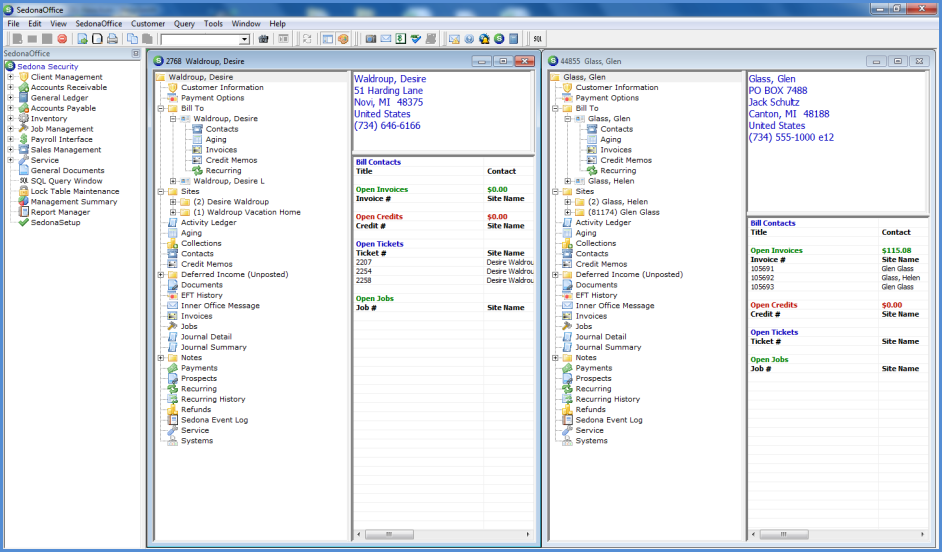Click the refresh arrows toolbar icon
This screenshot has height=552, width=942.
(307, 39)
